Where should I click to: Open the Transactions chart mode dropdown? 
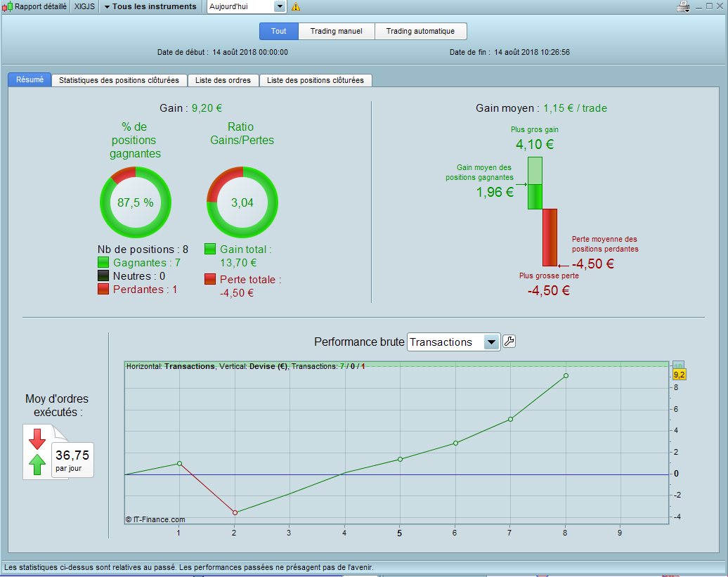[454, 342]
